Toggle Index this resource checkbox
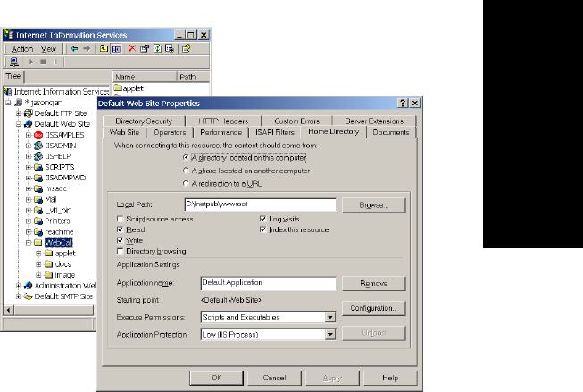 (262, 229)
